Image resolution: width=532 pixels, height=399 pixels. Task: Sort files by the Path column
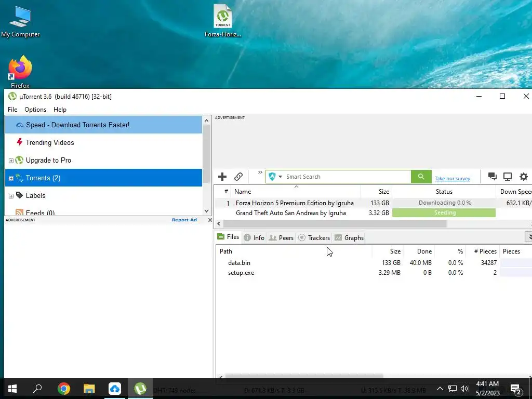coord(294,251)
